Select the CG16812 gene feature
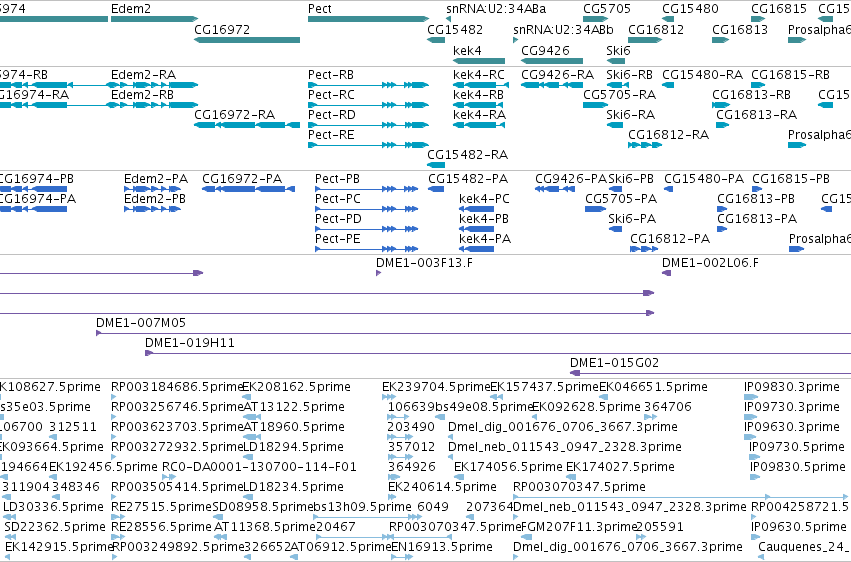Screen dimensions: 851x562 (x=645, y=40)
